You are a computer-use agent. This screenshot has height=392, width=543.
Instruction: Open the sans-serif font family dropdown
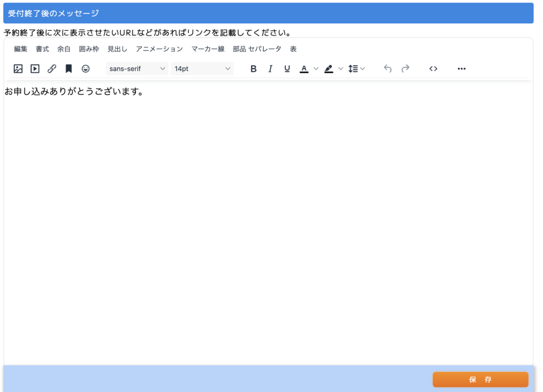coord(137,69)
